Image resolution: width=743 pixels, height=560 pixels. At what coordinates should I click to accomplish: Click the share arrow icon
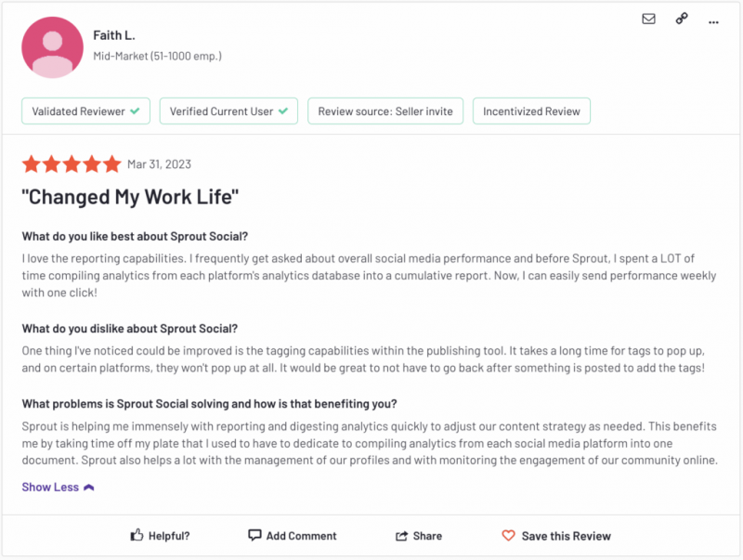click(x=401, y=536)
